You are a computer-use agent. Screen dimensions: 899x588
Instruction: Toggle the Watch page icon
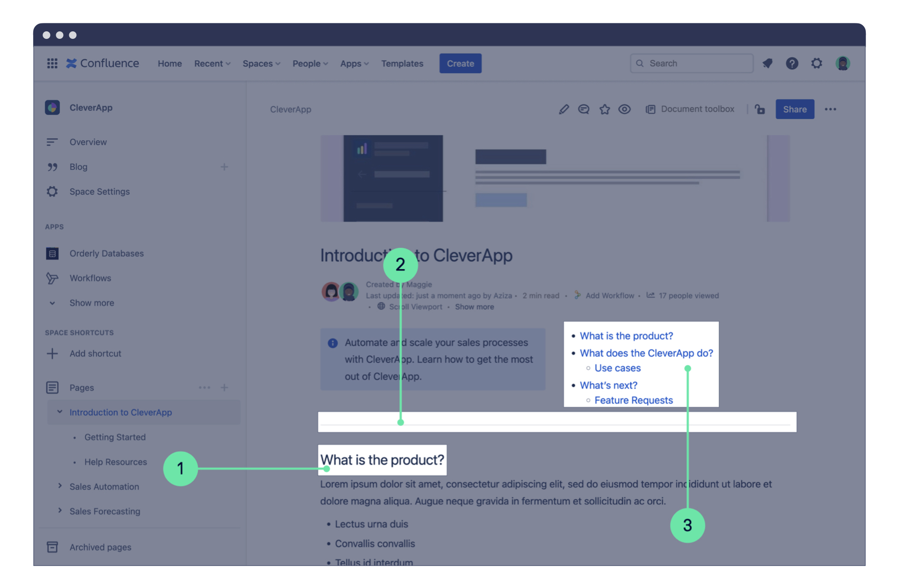624,108
